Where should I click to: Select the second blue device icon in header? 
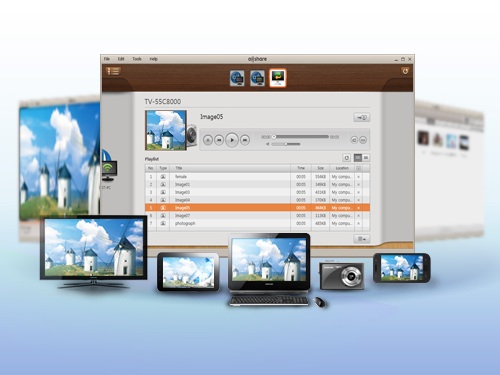(257, 78)
